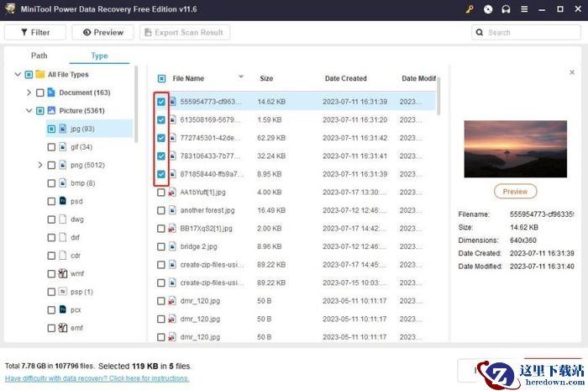
Task: Click the Date Created column header
Action: tap(346, 78)
